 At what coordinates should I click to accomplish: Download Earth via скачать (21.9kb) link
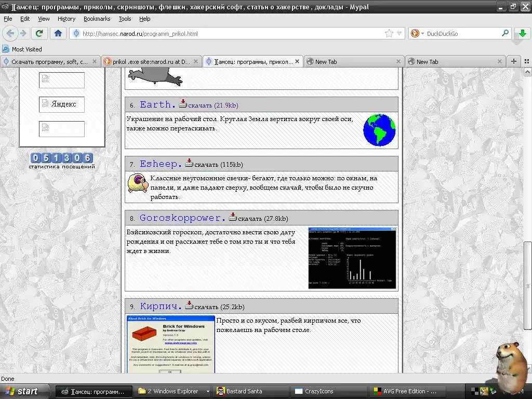pyautogui.click(x=213, y=105)
